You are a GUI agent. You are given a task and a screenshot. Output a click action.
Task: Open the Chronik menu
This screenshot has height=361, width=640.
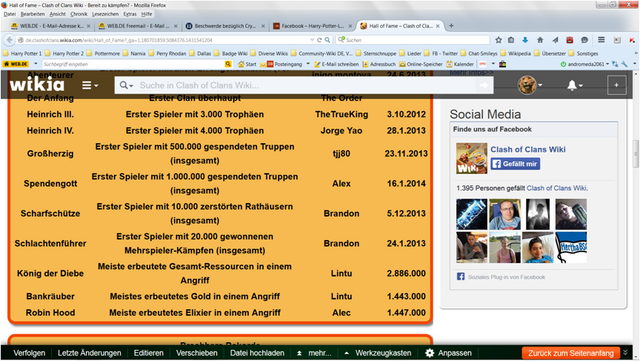[79, 14]
